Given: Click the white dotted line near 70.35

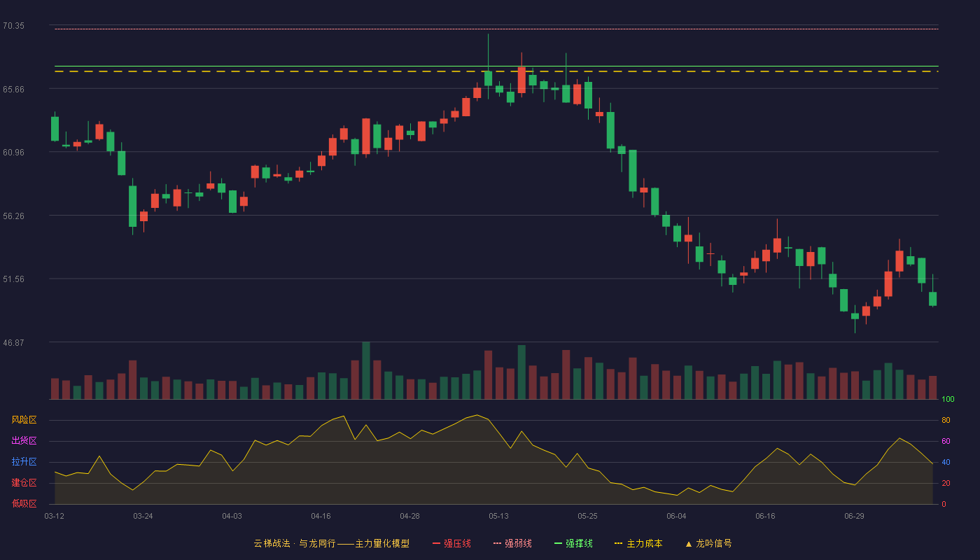Looking at the screenshot, I should point(496,29).
